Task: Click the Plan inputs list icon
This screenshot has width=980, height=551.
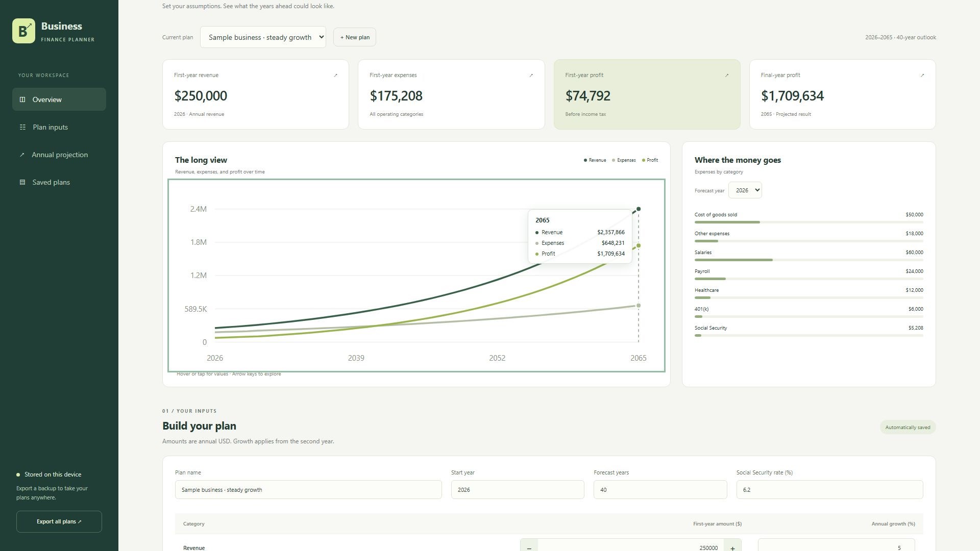Action: pos(22,127)
